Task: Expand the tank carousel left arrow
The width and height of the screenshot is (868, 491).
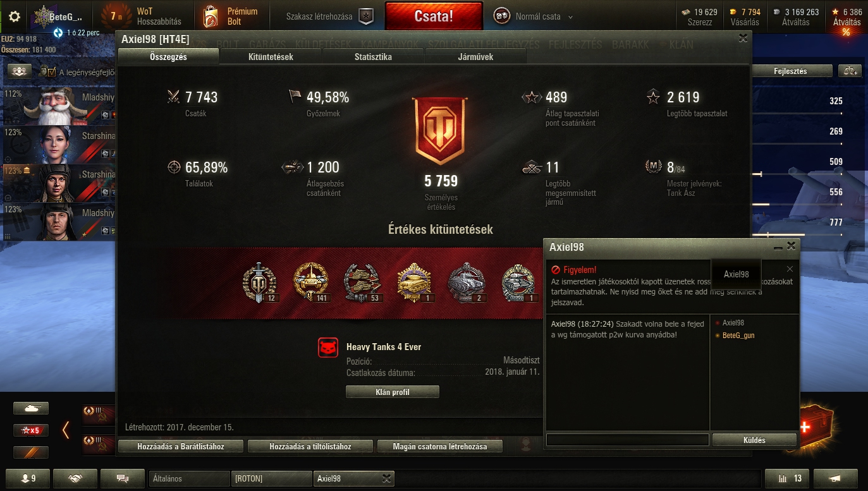Action: point(66,430)
